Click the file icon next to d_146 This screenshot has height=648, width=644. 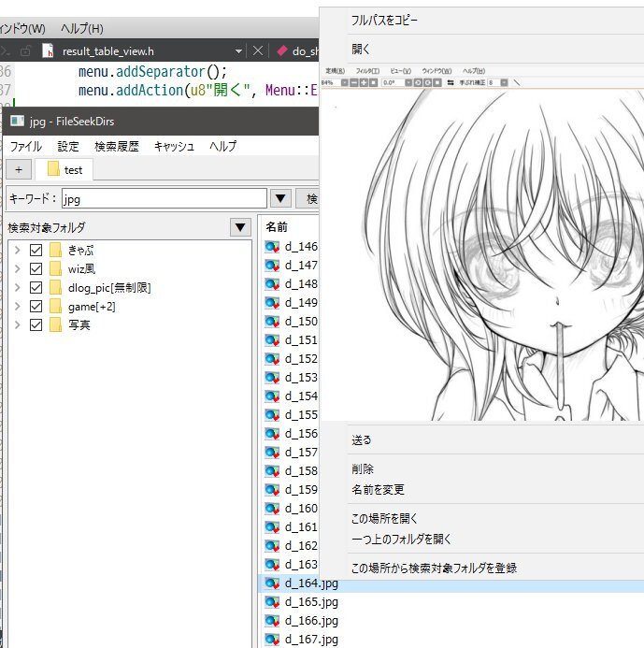click(273, 247)
